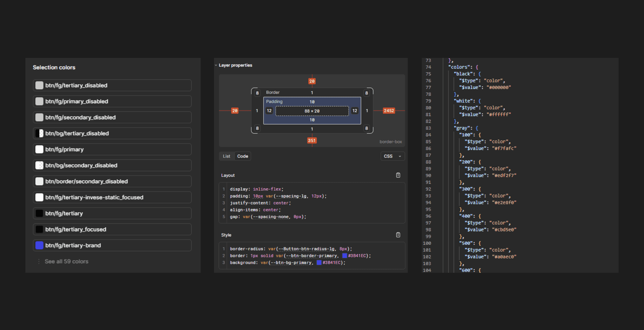The height and width of the screenshot is (330, 644).
Task: Copy the Layout code with clipboard icon
Action: pos(398,175)
